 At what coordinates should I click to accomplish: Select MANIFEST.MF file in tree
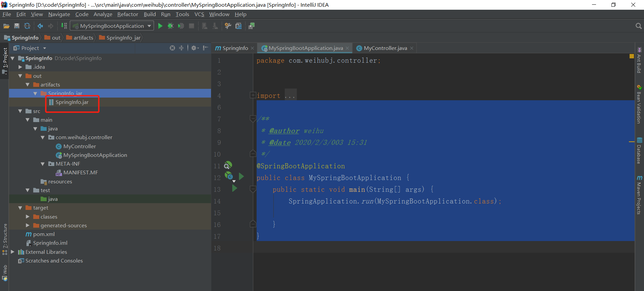[x=77, y=173]
